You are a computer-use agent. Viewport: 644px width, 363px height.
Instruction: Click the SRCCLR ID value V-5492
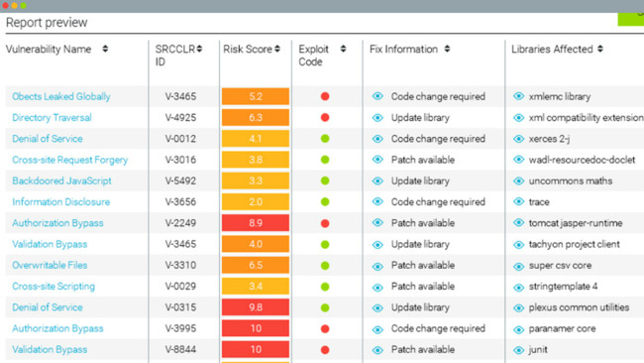[180, 181]
